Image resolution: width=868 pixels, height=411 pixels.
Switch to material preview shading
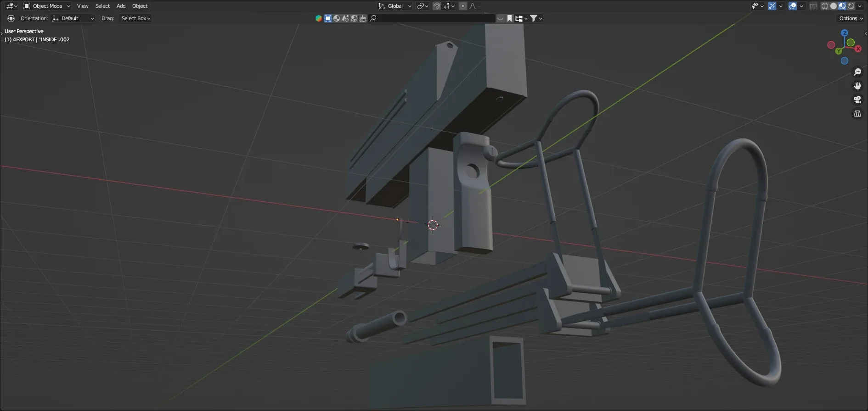842,6
